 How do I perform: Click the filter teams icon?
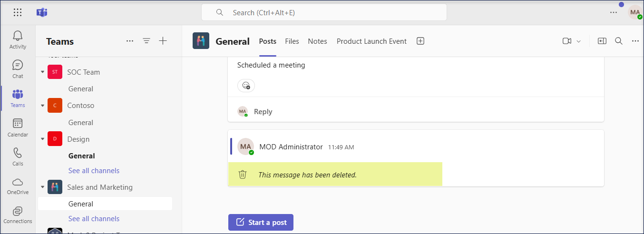tap(146, 41)
